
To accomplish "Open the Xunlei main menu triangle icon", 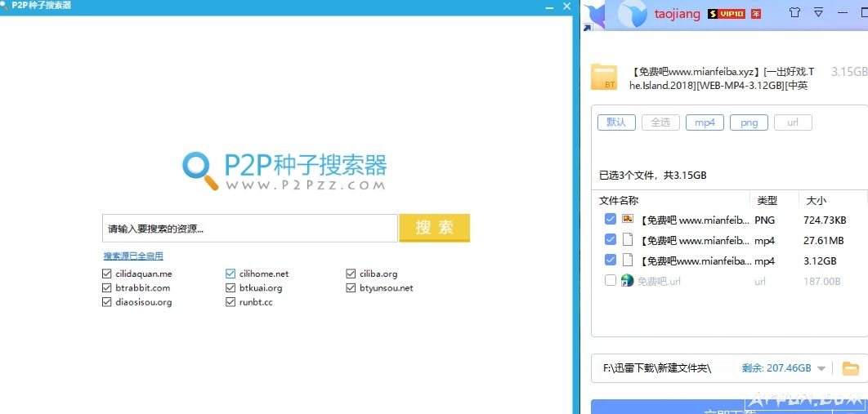I will click(x=819, y=13).
